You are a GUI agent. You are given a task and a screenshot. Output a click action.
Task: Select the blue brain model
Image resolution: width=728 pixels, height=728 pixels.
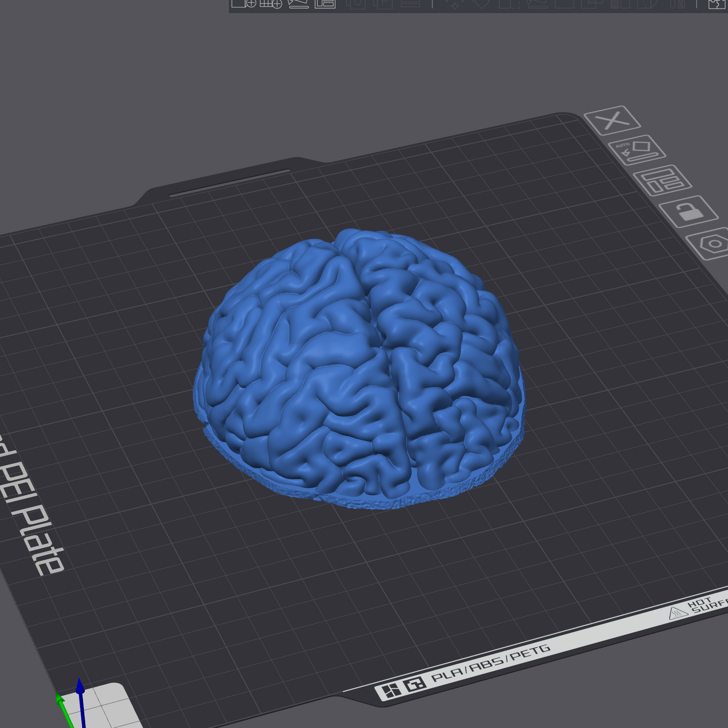coord(359,368)
